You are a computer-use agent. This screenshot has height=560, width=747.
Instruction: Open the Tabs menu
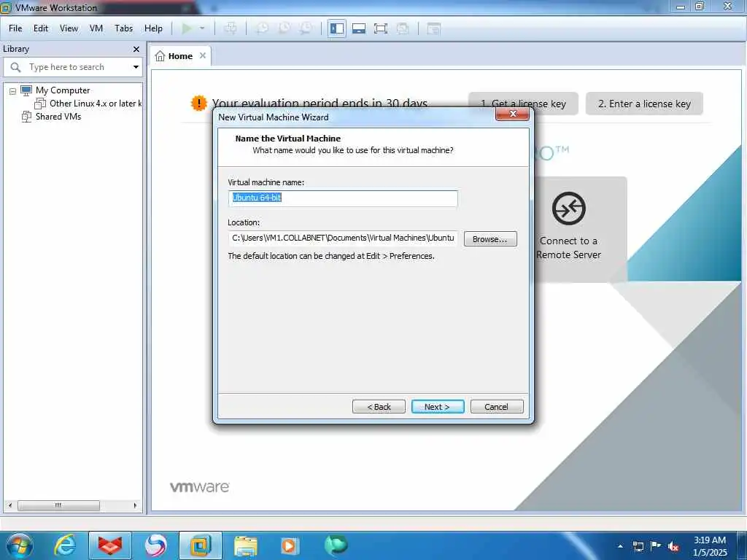123,28
